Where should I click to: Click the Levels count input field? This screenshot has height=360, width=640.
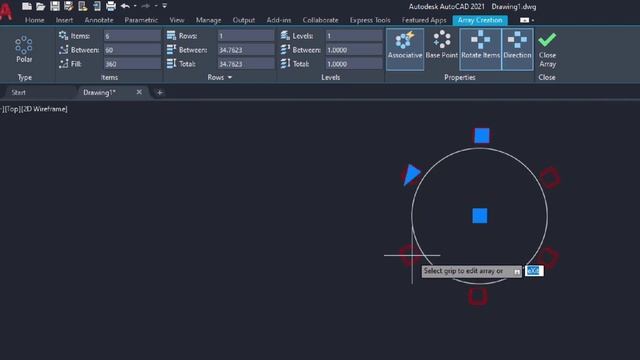[353, 36]
